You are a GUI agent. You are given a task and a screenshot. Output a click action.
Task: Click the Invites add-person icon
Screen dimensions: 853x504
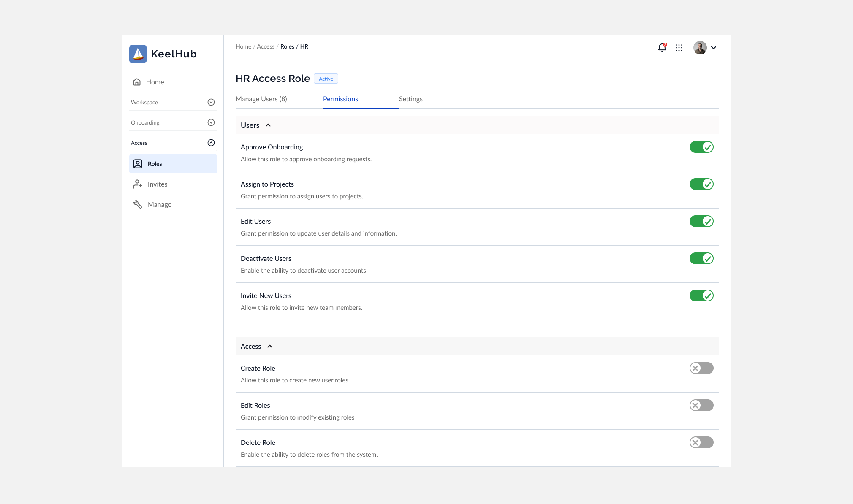click(x=138, y=184)
